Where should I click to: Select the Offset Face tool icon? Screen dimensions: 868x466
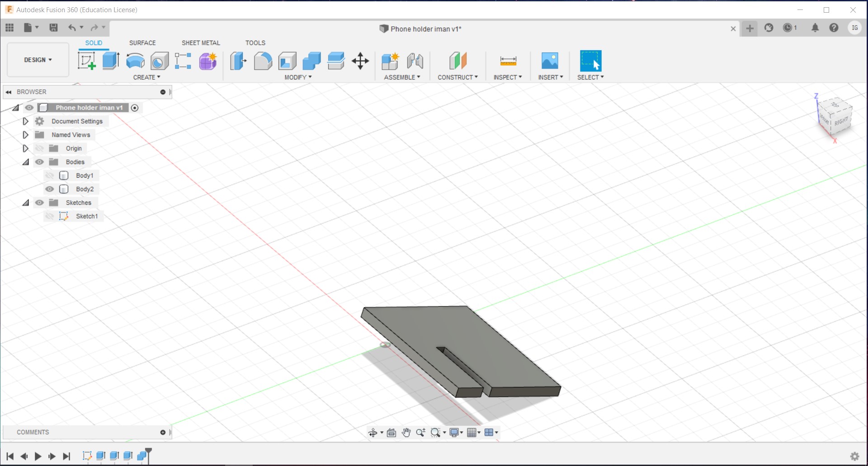[x=336, y=61]
